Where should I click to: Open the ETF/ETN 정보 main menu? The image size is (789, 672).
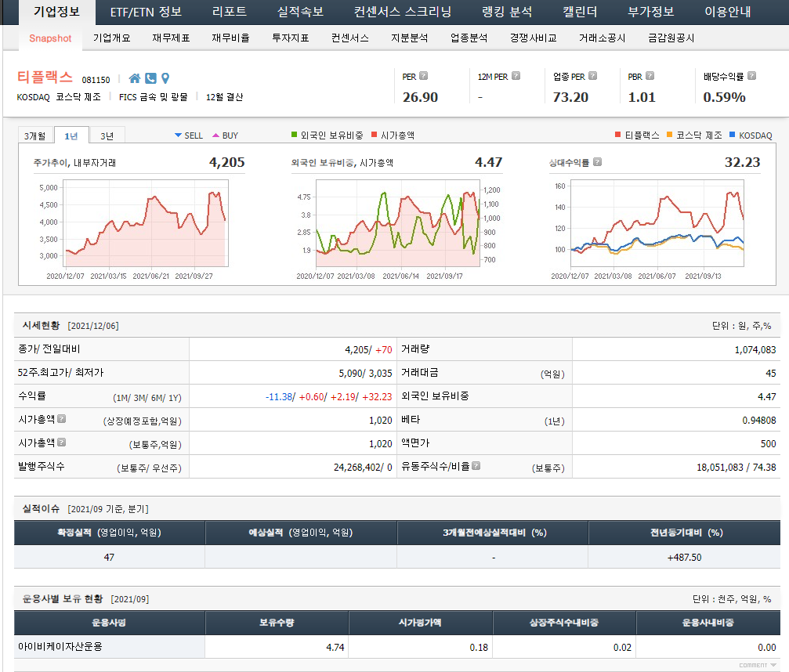click(x=146, y=12)
